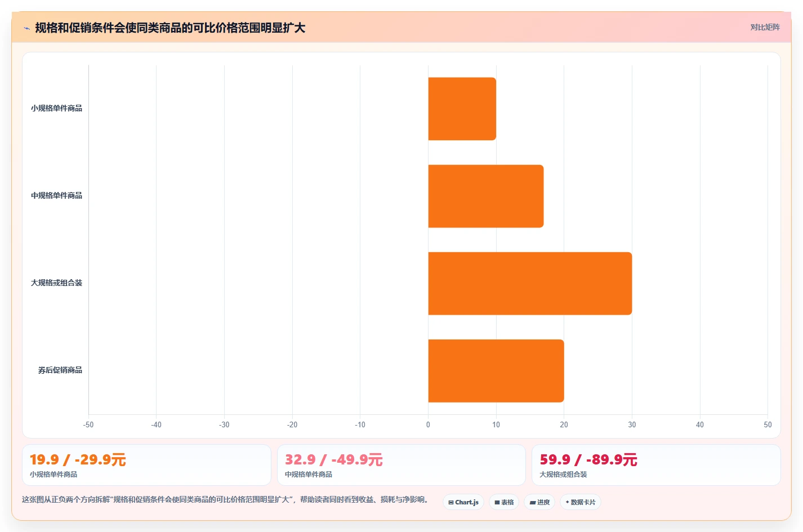Viewport: 803px width, 532px height.
Task: Click the x-axis tick label -20
Action: (x=292, y=424)
